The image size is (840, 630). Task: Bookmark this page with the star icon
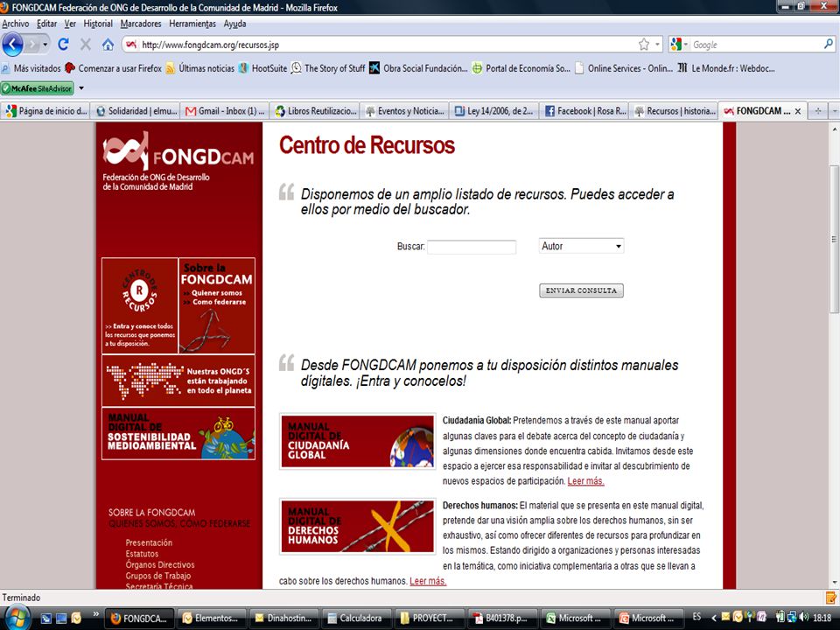[x=643, y=45]
